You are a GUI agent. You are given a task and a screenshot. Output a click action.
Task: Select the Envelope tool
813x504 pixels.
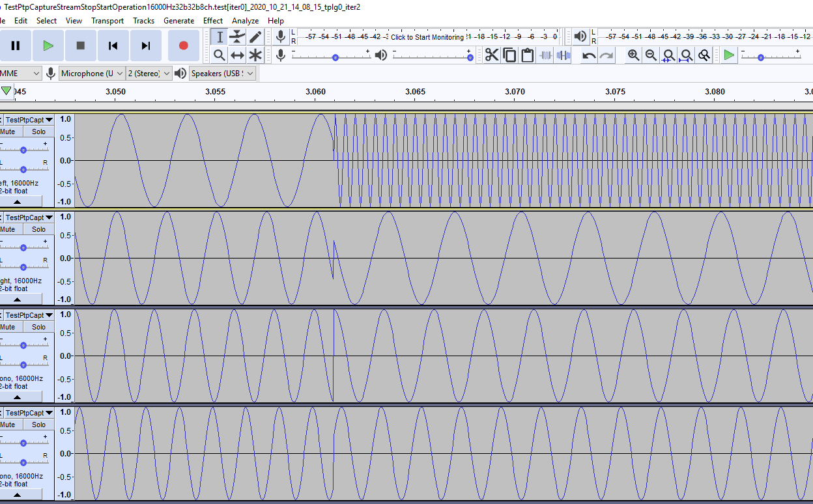click(237, 37)
